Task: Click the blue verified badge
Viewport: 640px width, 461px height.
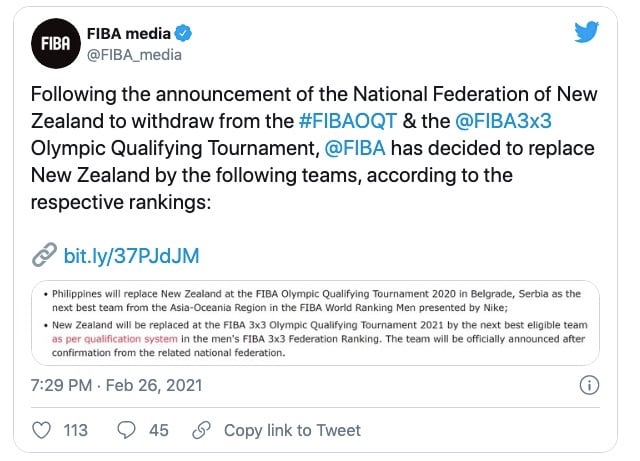Action: point(183,33)
